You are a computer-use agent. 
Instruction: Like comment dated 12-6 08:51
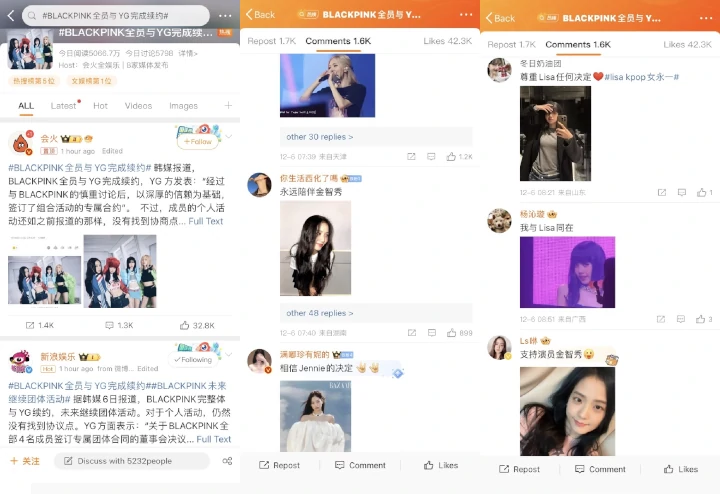coord(704,319)
